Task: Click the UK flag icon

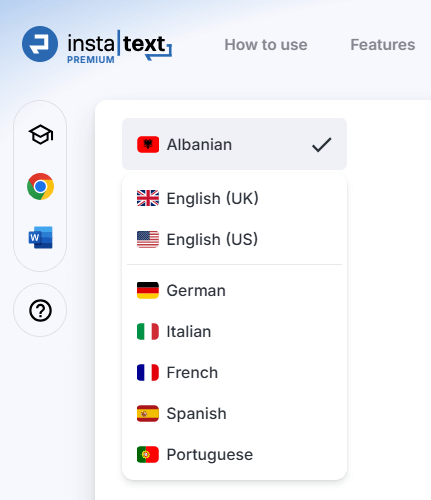Action: point(148,198)
